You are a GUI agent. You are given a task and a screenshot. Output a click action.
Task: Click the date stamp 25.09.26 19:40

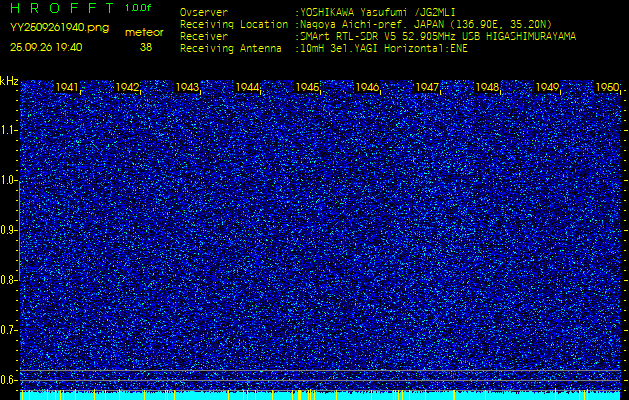tap(46, 47)
